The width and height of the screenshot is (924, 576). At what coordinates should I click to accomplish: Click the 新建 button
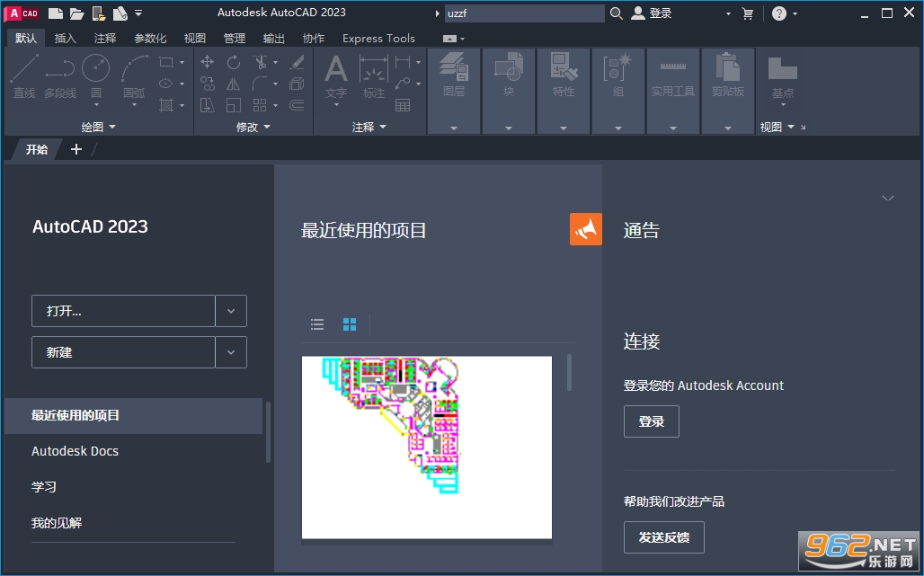(x=123, y=352)
